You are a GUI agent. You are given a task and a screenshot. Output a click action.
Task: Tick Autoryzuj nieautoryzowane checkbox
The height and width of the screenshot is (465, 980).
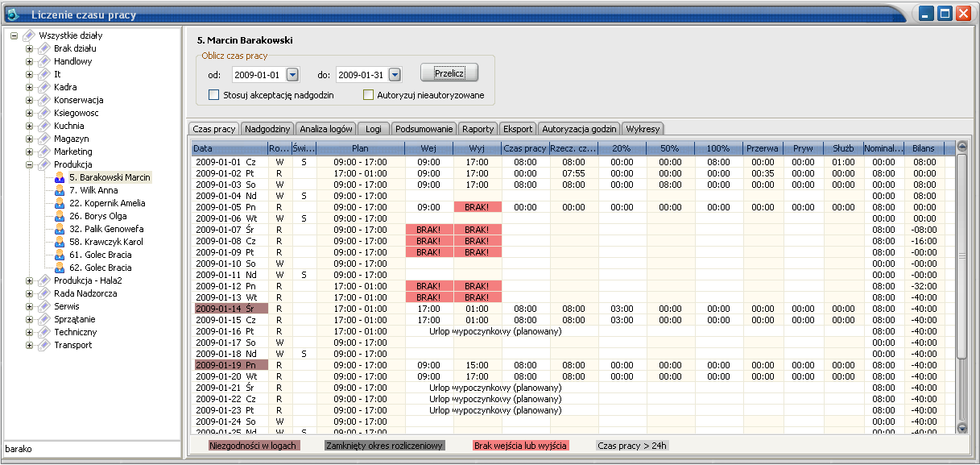point(368,95)
